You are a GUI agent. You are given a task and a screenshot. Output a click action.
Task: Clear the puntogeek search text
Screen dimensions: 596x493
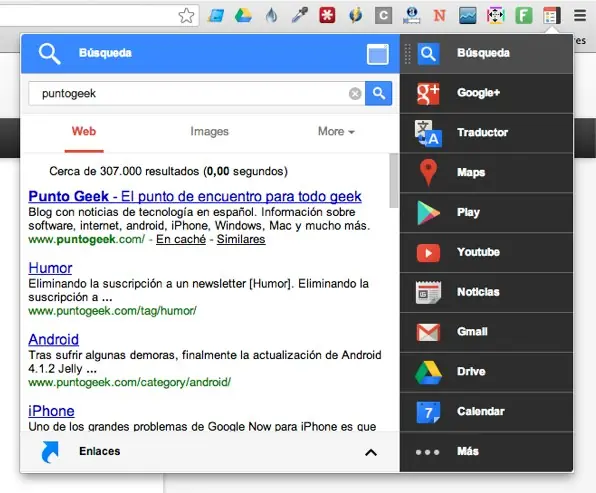[355, 94]
